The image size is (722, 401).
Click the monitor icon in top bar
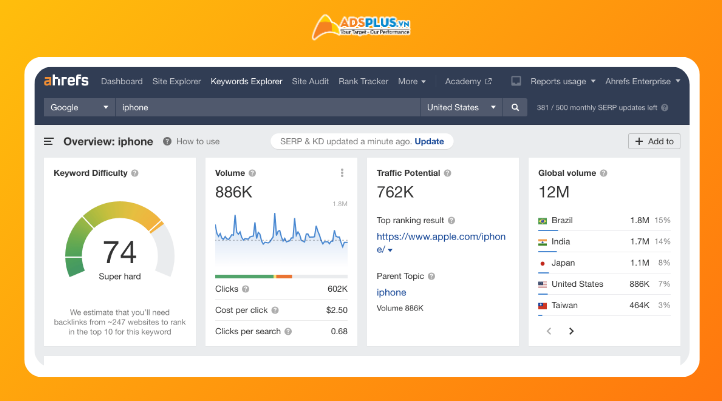click(x=516, y=81)
